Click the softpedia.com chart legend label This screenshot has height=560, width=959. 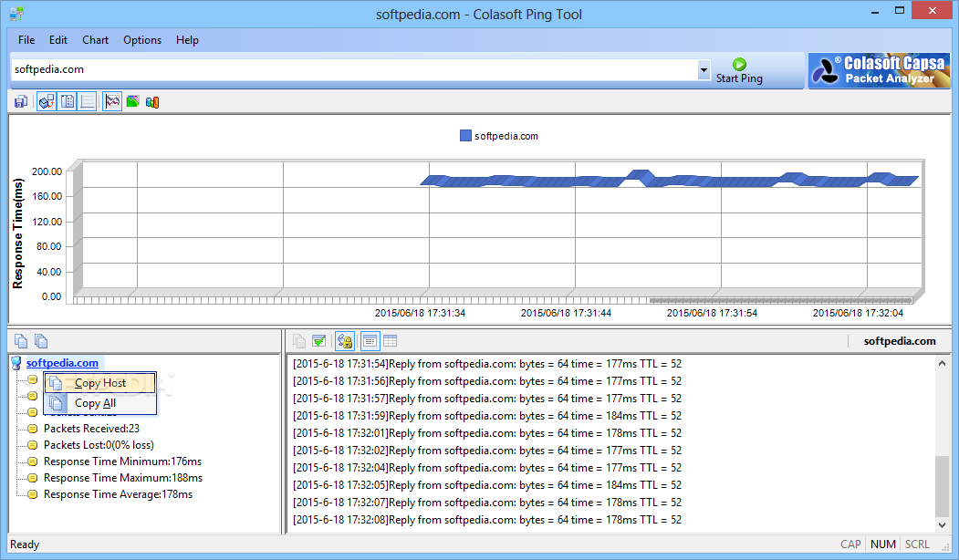click(506, 136)
